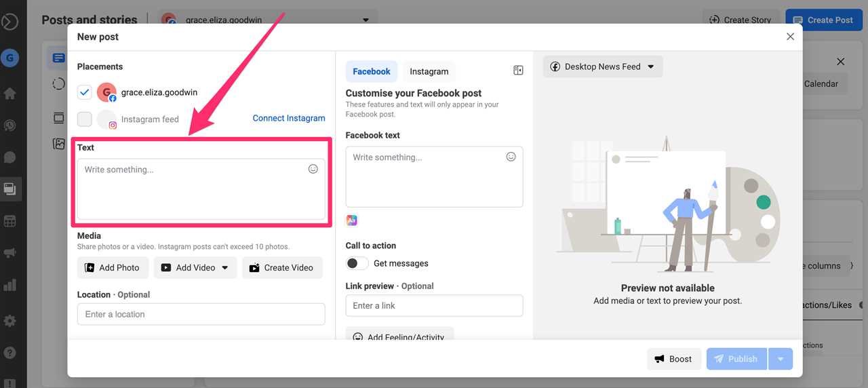Screen dimensions: 868x388
Task: Go to Home in left sidebar
Action: click(9, 94)
